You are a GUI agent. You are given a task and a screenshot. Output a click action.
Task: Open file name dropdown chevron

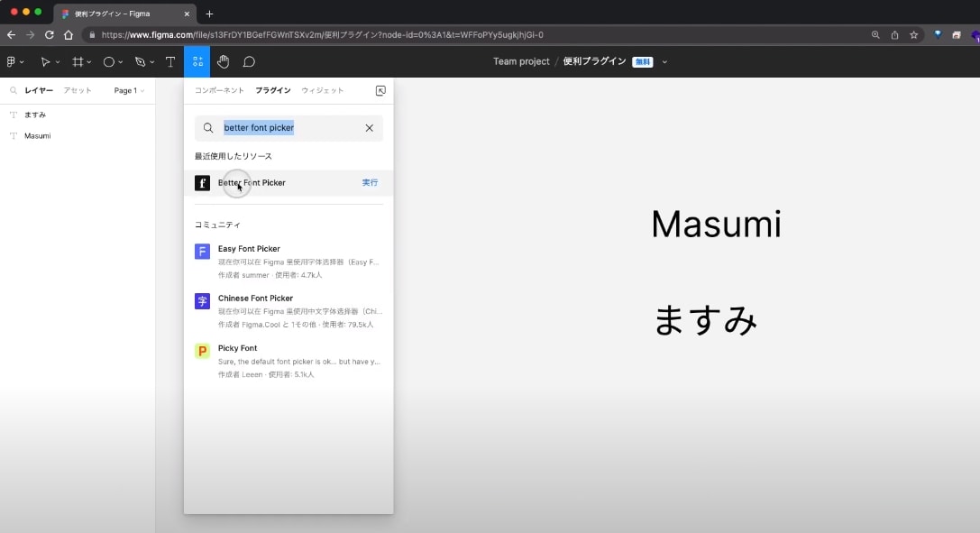(664, 62)
